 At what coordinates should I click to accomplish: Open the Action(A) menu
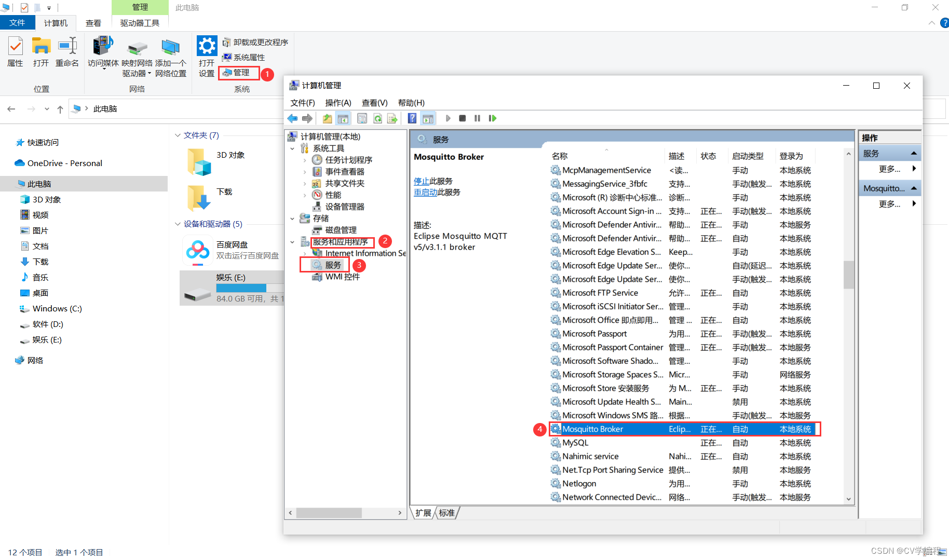click(x=338, y=103)
